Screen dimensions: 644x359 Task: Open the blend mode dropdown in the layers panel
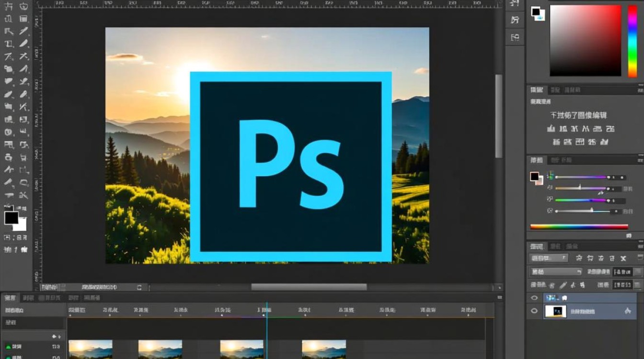555,271
